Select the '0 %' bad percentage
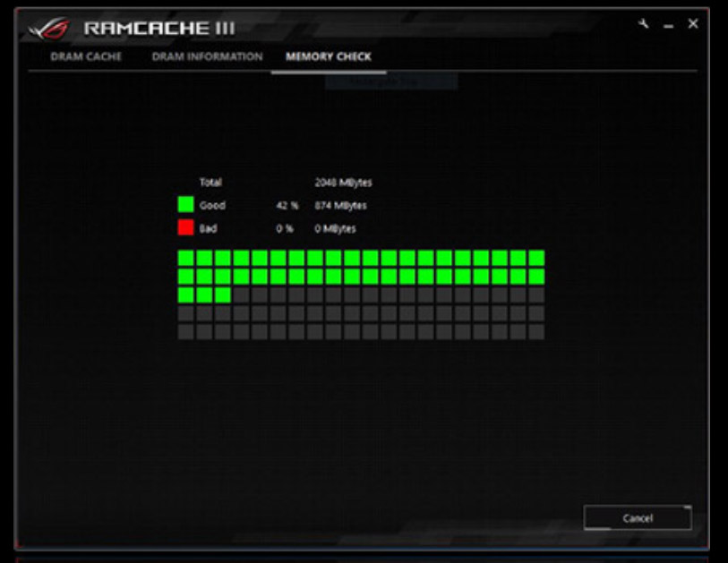The image size is (728, 563). click(285, 228)
